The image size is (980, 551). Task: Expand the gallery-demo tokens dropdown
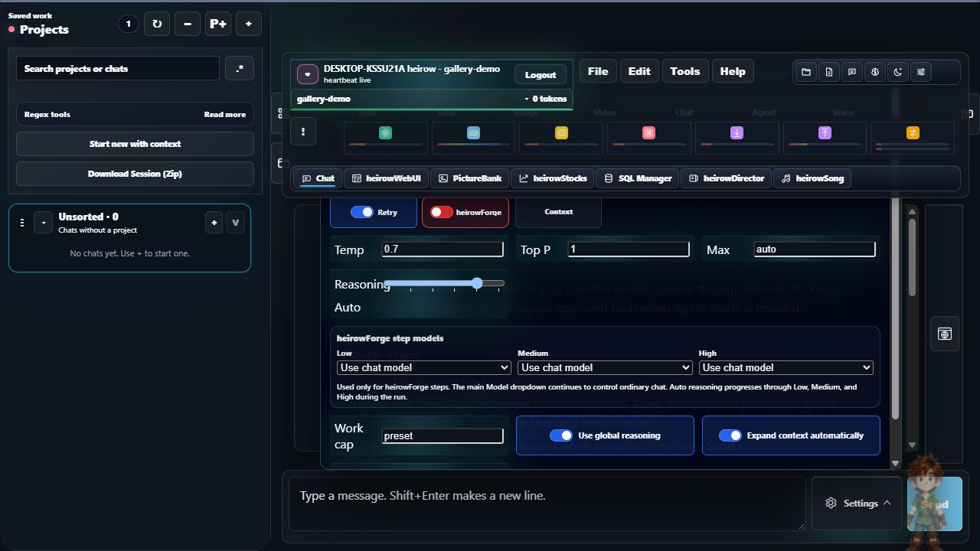[x=545, y=99]
